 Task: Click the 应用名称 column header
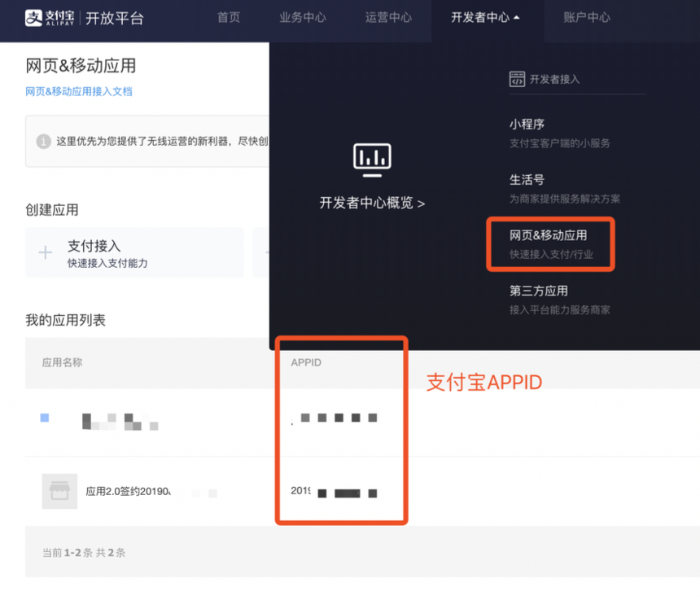coord(62,362)
